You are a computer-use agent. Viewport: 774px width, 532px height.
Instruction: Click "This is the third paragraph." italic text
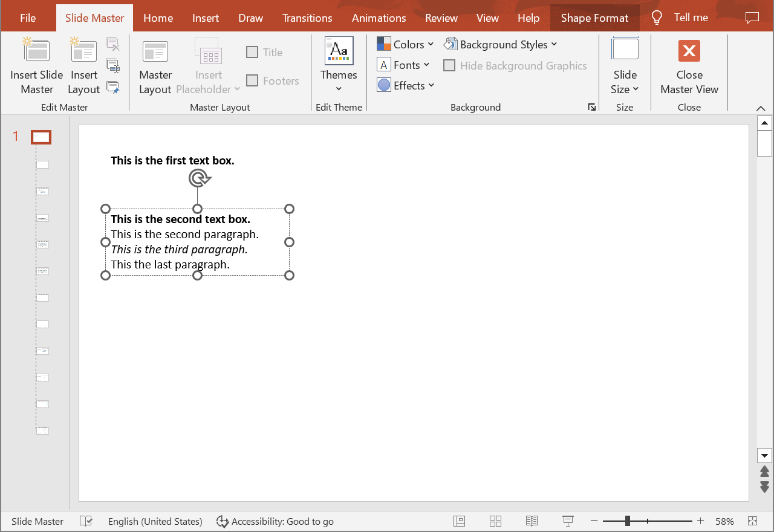(179, 249)
